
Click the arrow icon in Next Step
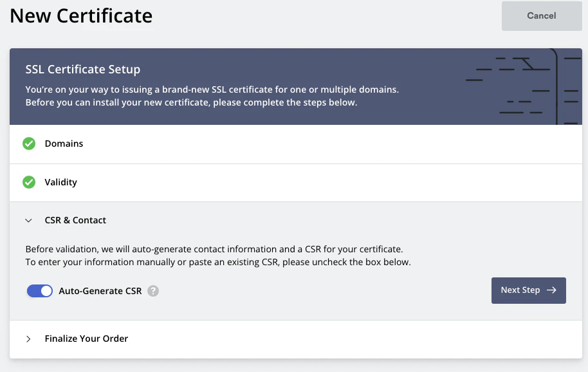coord(551,290)
